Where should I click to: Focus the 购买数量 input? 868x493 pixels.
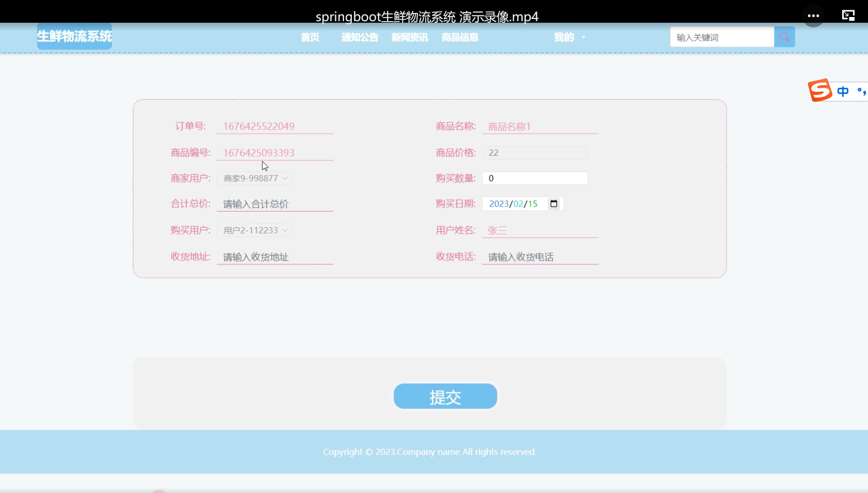click(x=535, y=178)
